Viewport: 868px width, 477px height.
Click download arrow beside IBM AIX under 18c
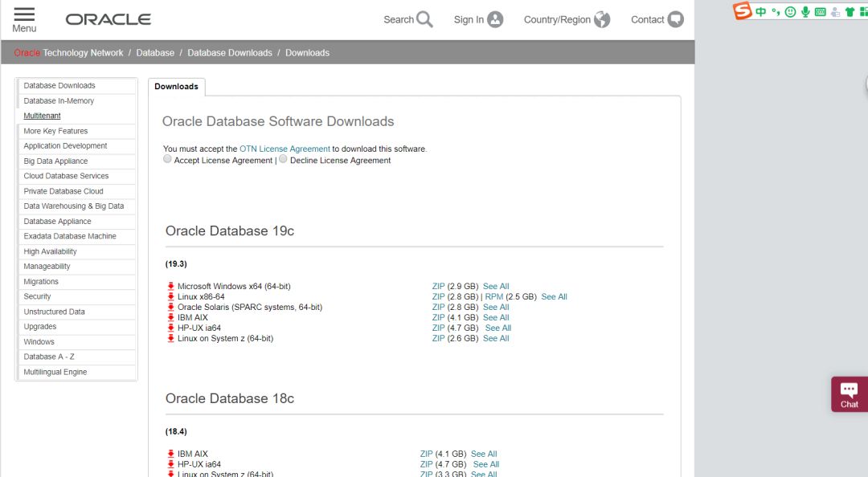tap(171, 454)
